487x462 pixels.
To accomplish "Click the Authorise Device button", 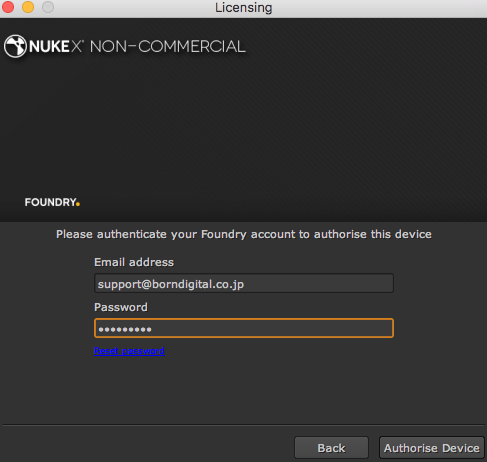I will [432, 448].
